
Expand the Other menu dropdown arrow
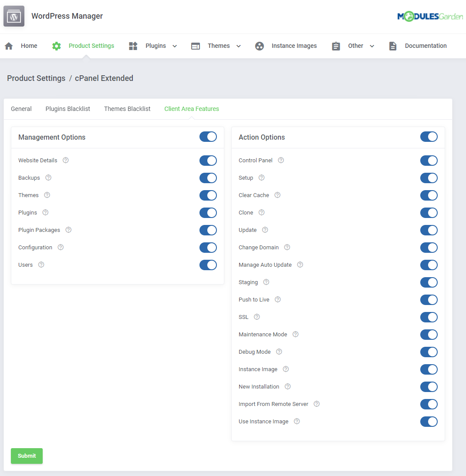pyautogui.click(x=372, y=46)
